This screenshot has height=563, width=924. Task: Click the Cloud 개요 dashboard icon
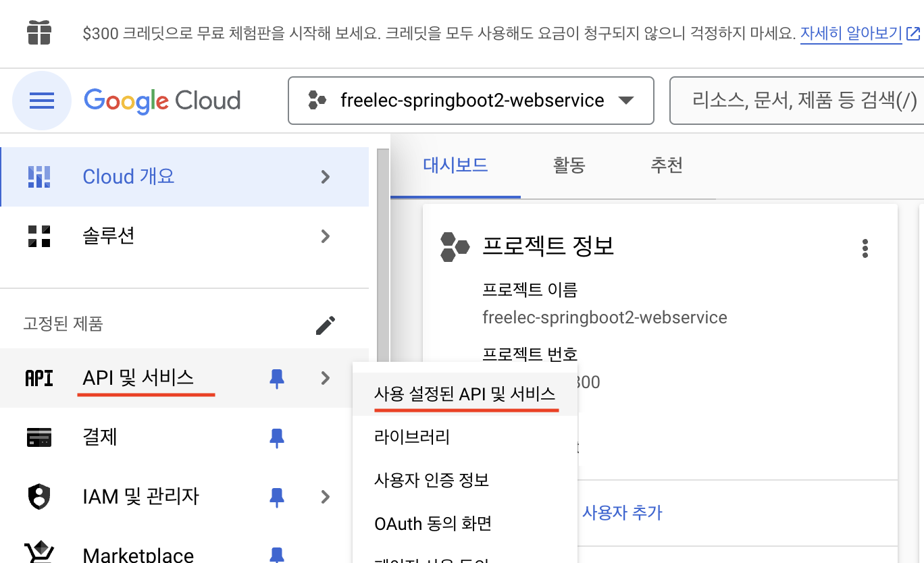pyautogui.click(x=39, y=177)
